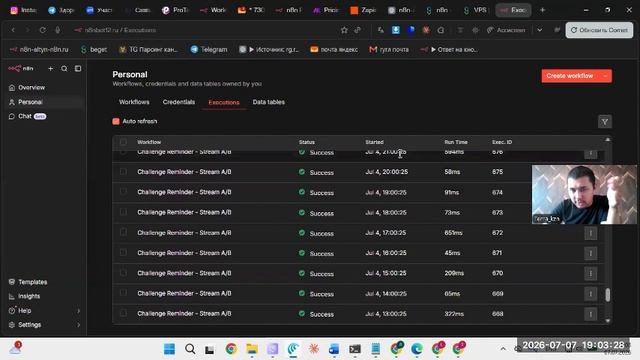Open the n8n-altyn-n8n.ru bookmark
The width and height of the screenshot is (640, 360).
(39, 49)
